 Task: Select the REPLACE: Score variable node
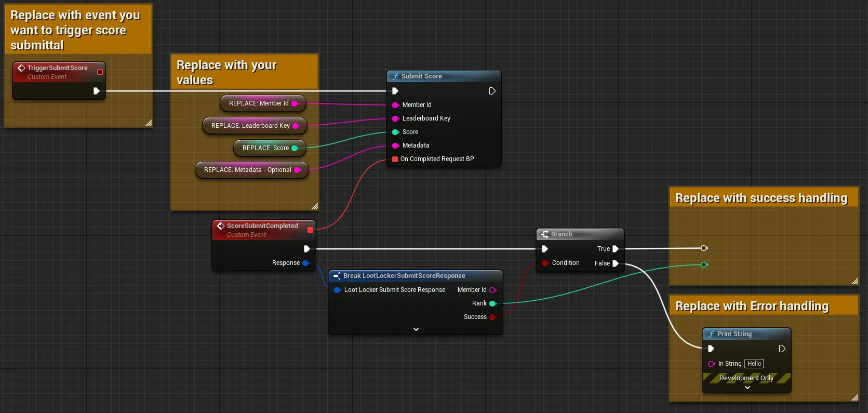coord(270,148)
